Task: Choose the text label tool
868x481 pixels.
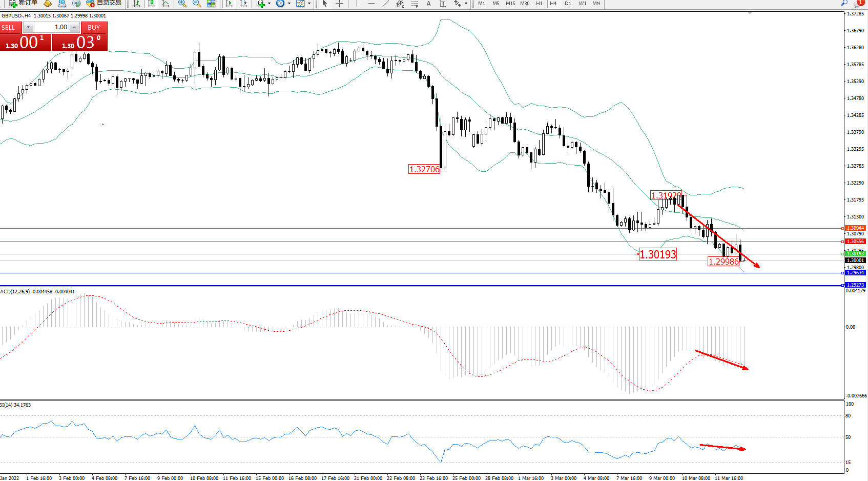Action: coord(443,4)
